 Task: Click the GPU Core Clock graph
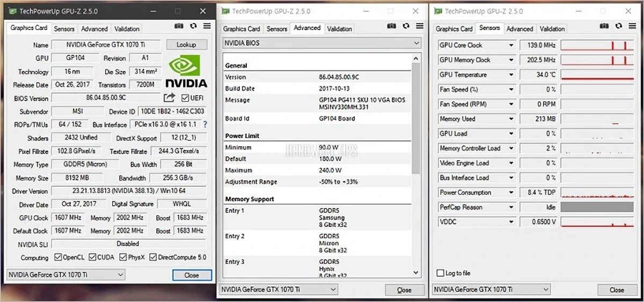pyautogui.click(x=597, y=46)
